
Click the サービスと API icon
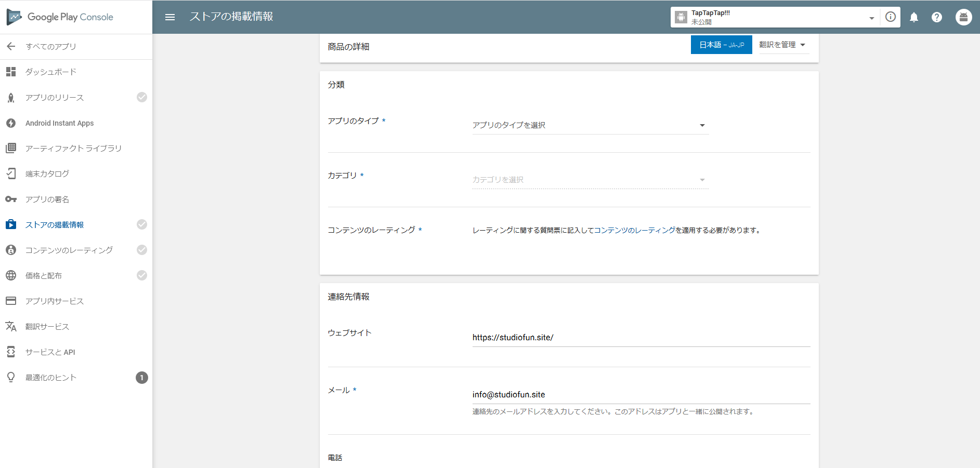tap(11, 352)
